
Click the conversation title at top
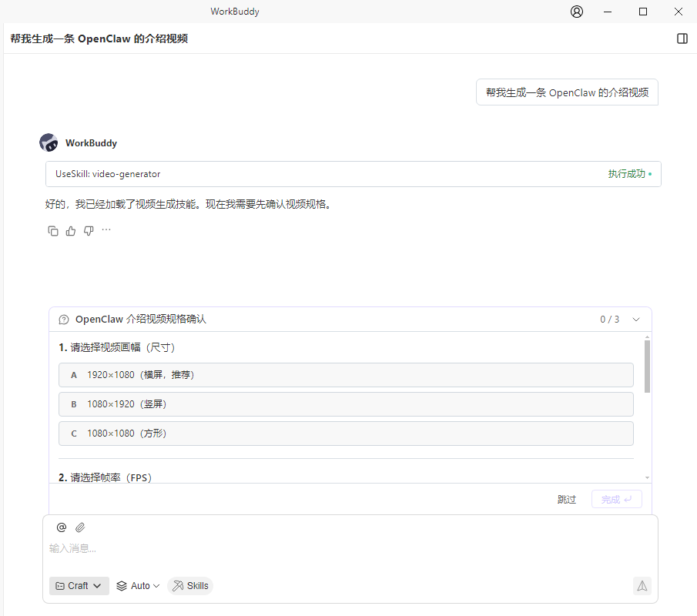[x=99, y=38]
